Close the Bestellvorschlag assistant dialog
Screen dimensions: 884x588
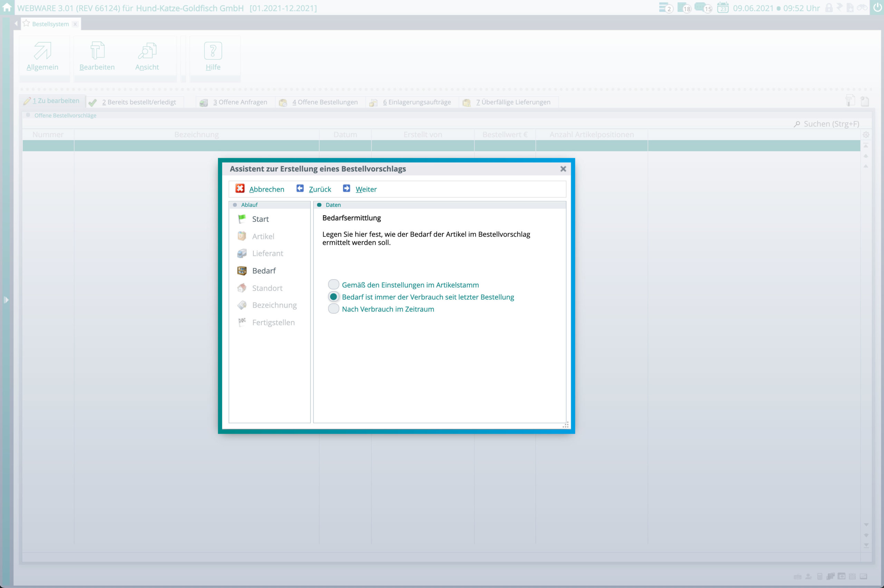pyautogui.click(x=563, y=169)
